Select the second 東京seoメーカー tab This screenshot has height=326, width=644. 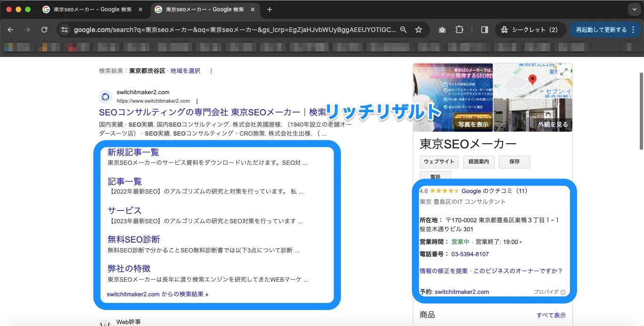point(205,9)
